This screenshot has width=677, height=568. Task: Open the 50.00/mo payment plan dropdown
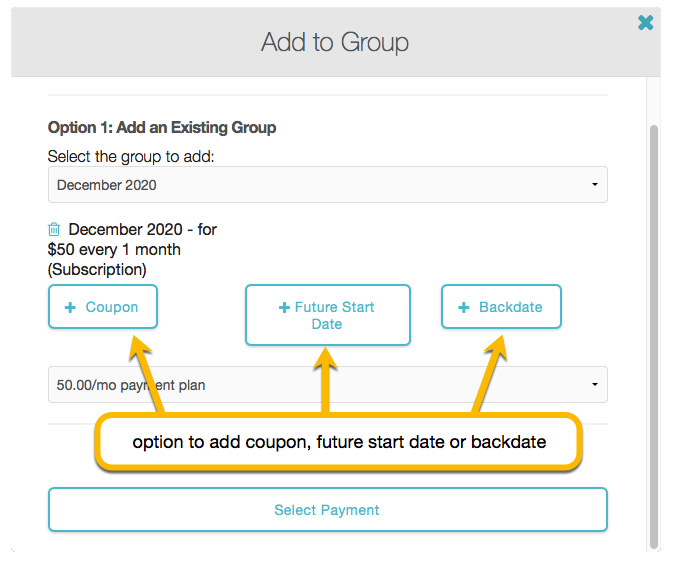point(327,384)
